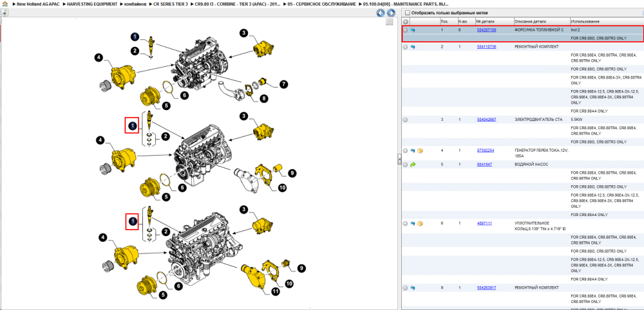644x310 pixels.
Task: Click the box icon for part 87592254
Action: coord(420,151)
